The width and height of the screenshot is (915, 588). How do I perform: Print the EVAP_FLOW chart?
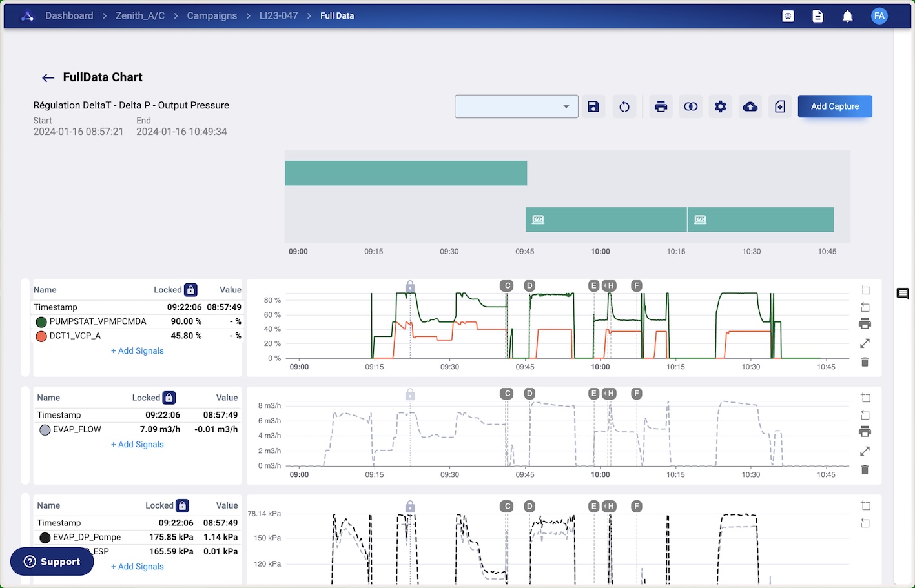pos(865,432)
